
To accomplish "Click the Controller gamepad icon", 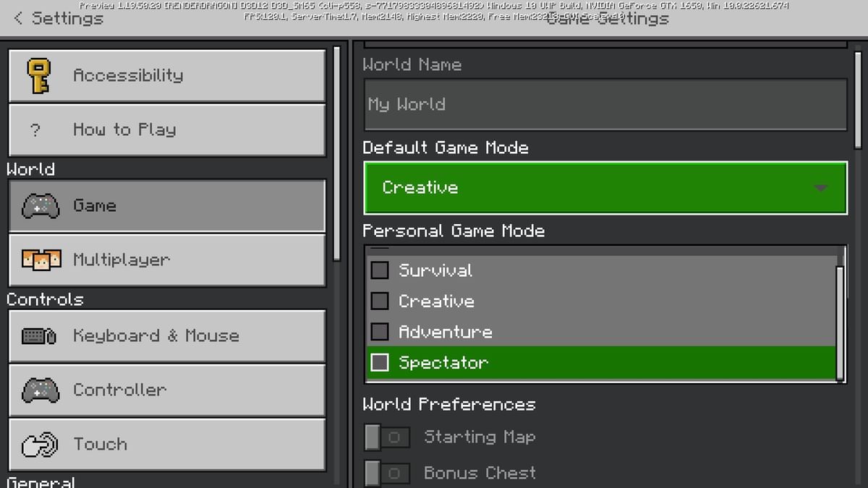I will (x=41, y=390).
